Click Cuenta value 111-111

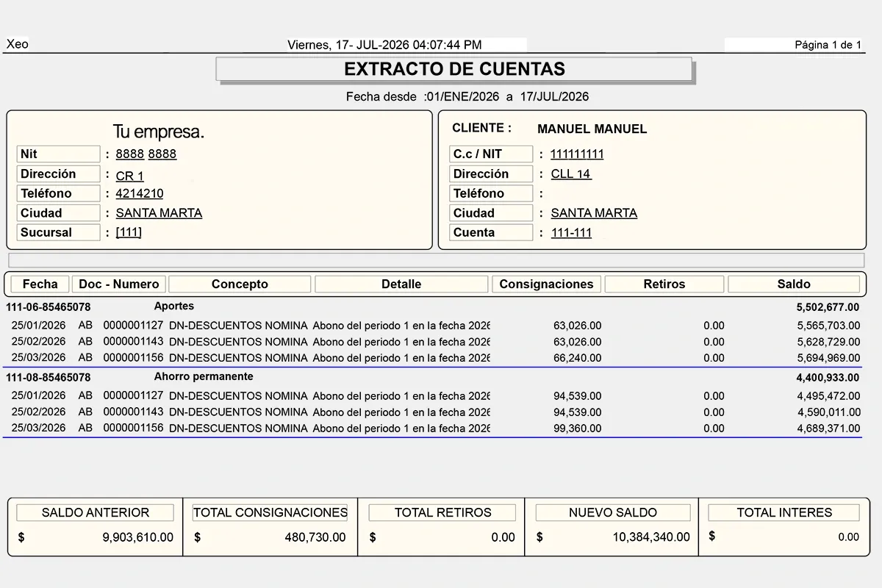[x=571, y=233]
